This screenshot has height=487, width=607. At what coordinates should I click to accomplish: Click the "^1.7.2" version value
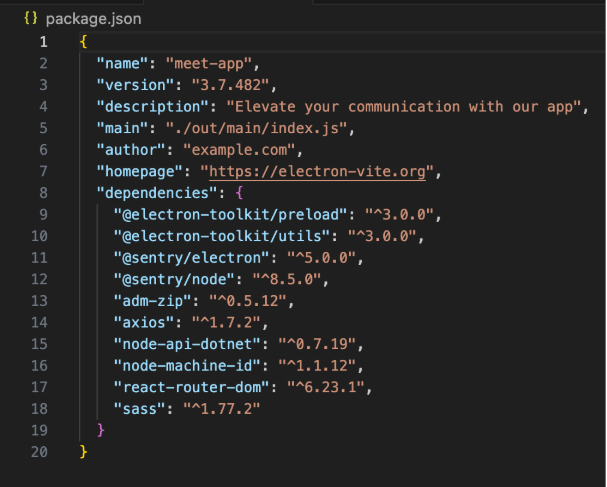[x=226, y=322]
